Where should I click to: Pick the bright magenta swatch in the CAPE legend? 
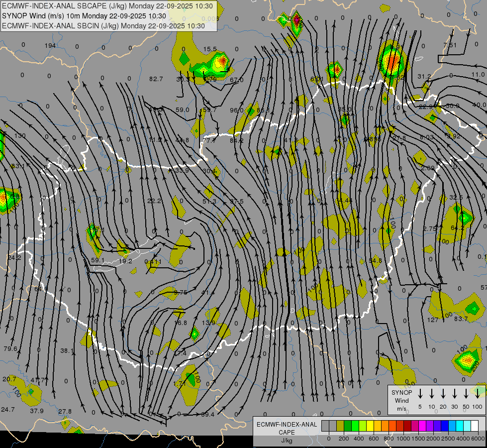point(422,426)
